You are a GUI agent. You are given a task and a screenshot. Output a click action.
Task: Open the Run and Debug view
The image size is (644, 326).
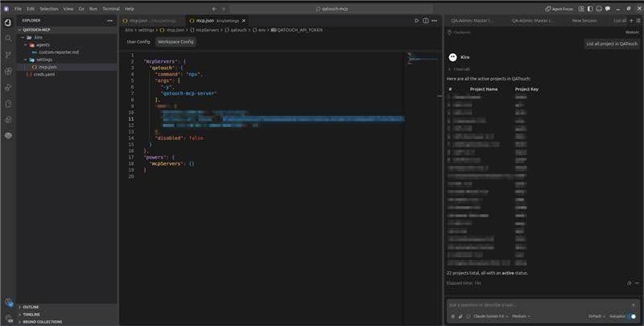point(8,88)
